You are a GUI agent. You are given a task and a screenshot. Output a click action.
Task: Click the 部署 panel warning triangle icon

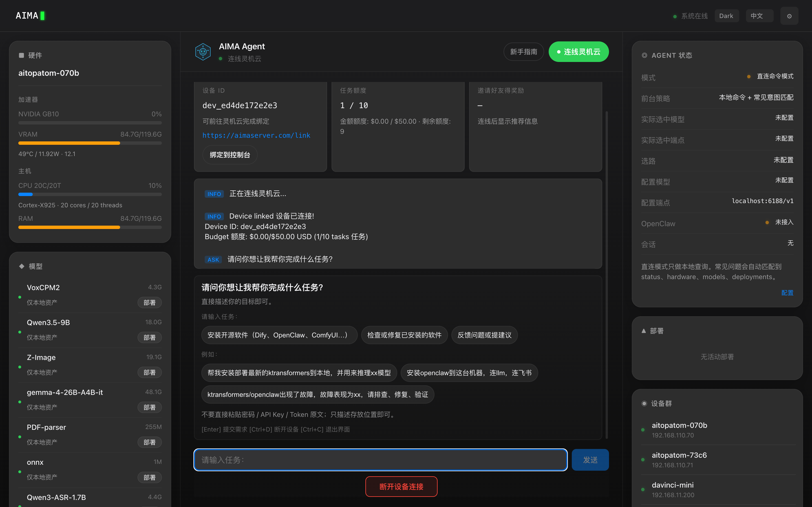(x=644, y=331)
